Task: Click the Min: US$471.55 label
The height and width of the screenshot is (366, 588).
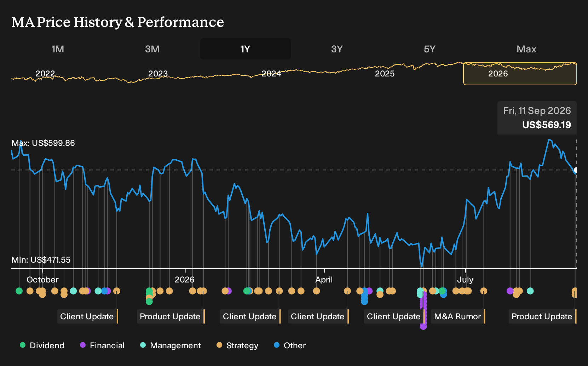Action: click(x=41, y=260)
